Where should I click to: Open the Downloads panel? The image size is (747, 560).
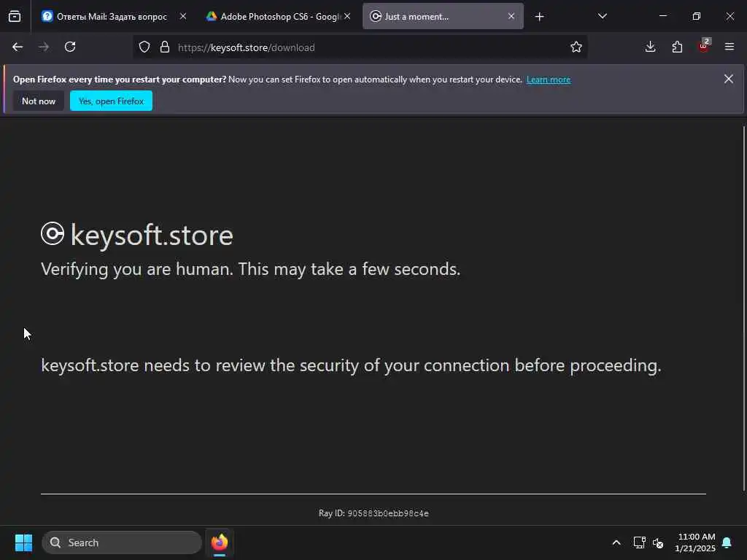pyautogui.click(x=650, y=47)
